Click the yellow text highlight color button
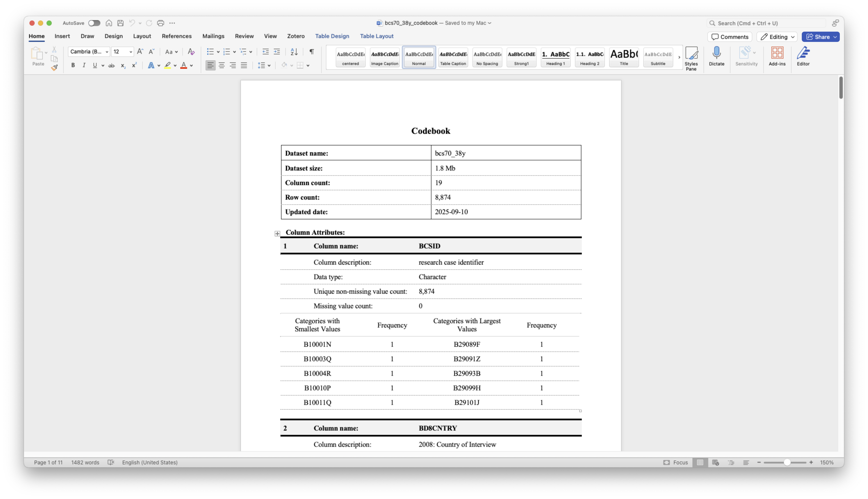This screenshot has height=499, width=868. [x=167, y=65]
